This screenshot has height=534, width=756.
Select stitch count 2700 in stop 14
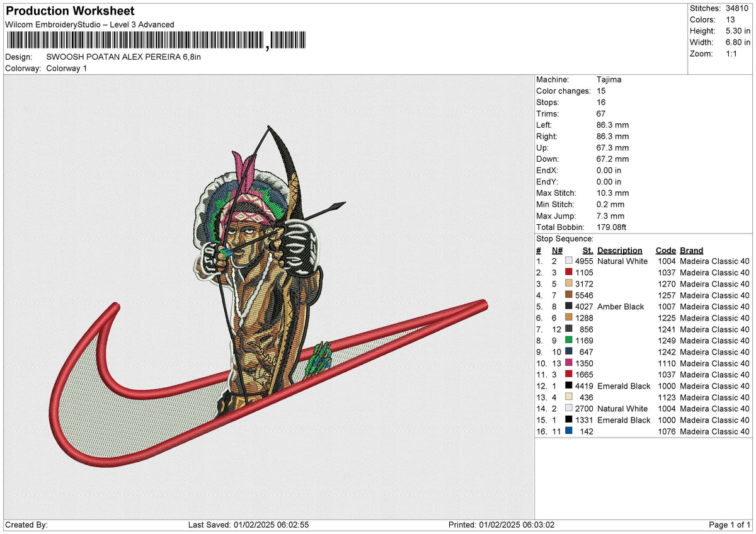pyautogui.click(x=585, y=408)
